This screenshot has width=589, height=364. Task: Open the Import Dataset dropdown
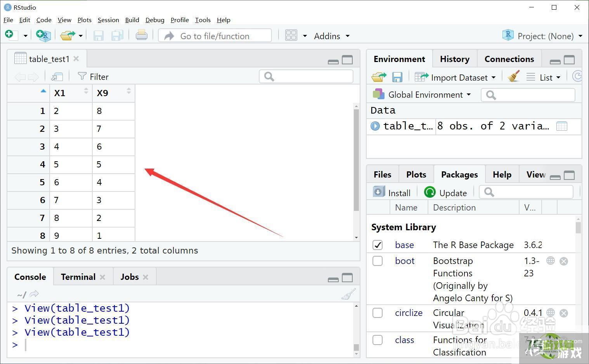(x=455, y=77)
